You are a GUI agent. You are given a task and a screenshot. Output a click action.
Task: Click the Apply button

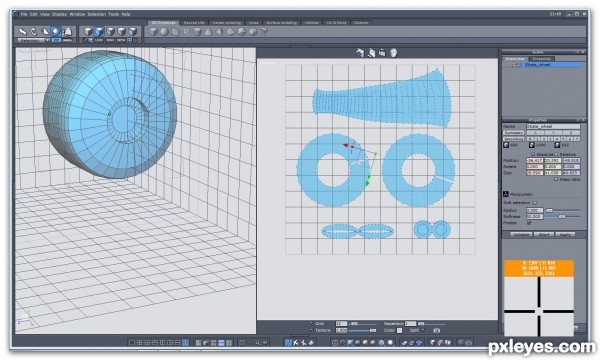coord(565,234)
